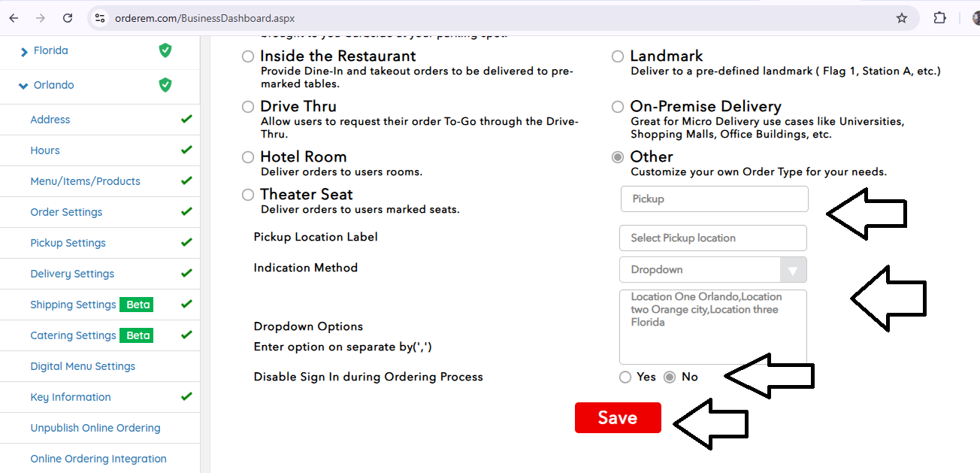Image resolution: width=980 pixels, height=473 pixels.
Task: Click the green shield icon beside Florida
Action: coord(165,50)
